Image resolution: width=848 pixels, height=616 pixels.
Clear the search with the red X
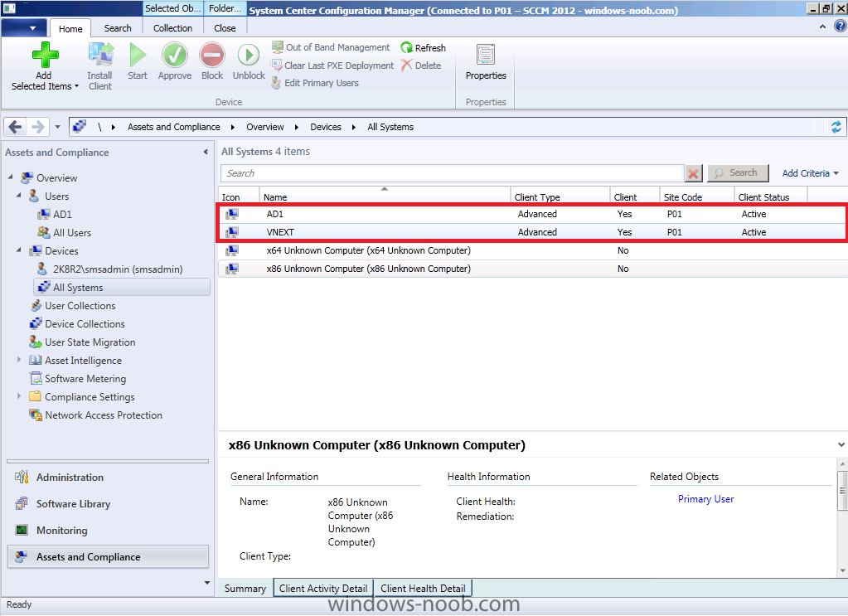tap(693, 173)
